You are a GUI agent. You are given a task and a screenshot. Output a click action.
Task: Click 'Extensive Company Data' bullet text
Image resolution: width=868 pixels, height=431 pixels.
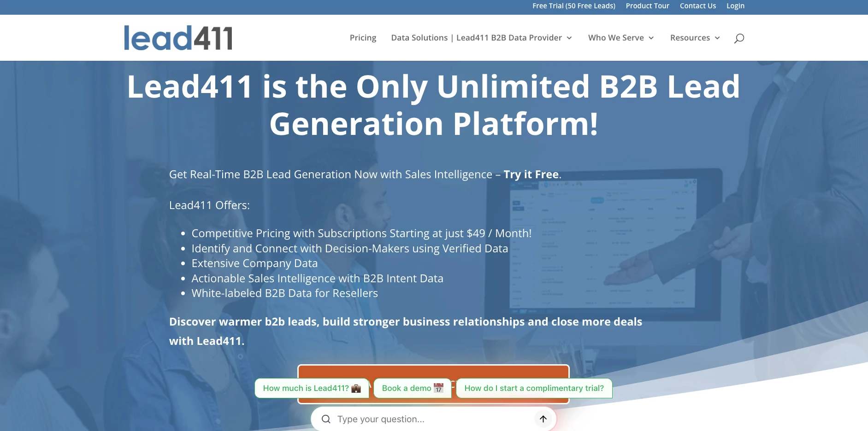pyautogui.click(x=254, y=263)
